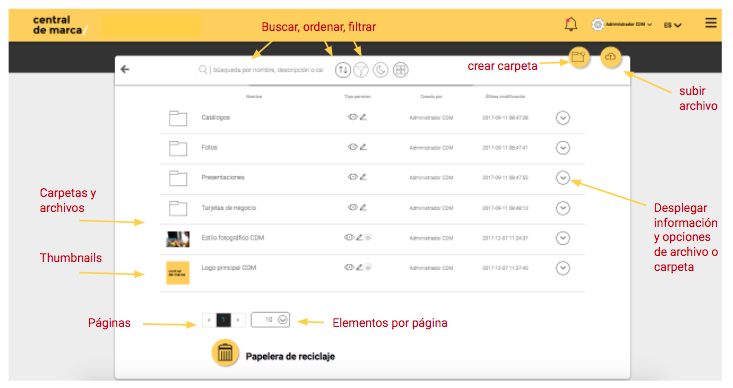Viewport: 733px width, 388px height.
Task: Click the search magnifier icon
Action: click(203, 70)
